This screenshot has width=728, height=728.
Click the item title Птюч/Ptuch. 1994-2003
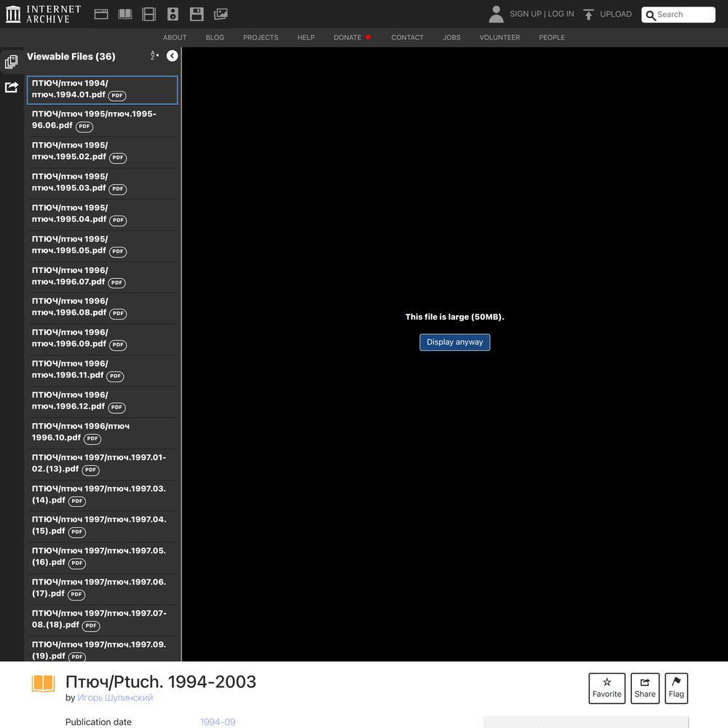click(x=161, y=681)
